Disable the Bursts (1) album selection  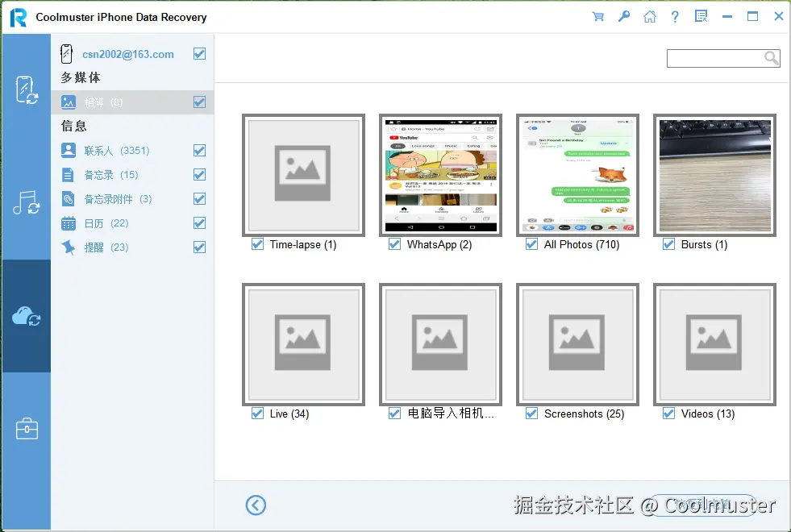668,244
